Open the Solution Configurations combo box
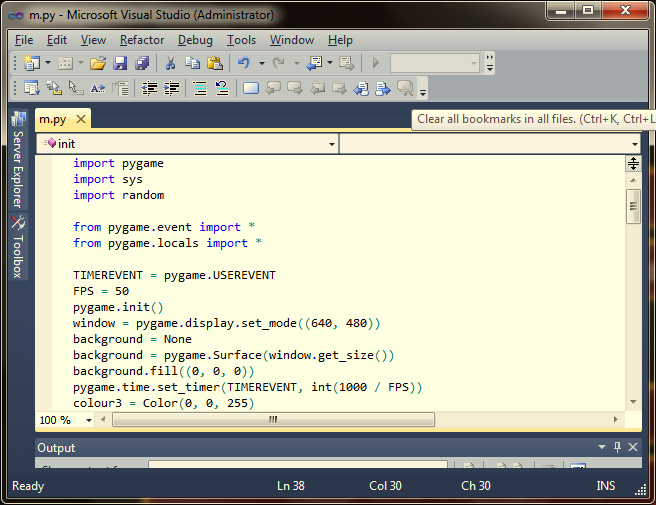 pos(435,63)
